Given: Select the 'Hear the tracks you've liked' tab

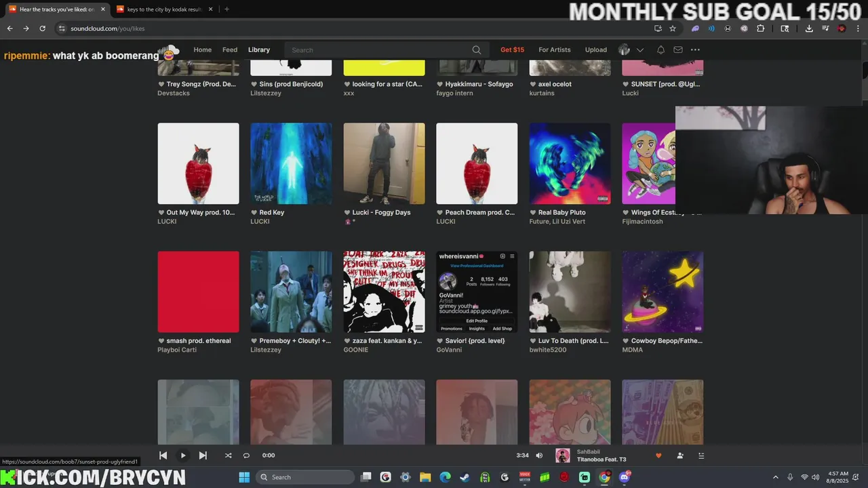Looking at the screenshot, I should point(56,9).
